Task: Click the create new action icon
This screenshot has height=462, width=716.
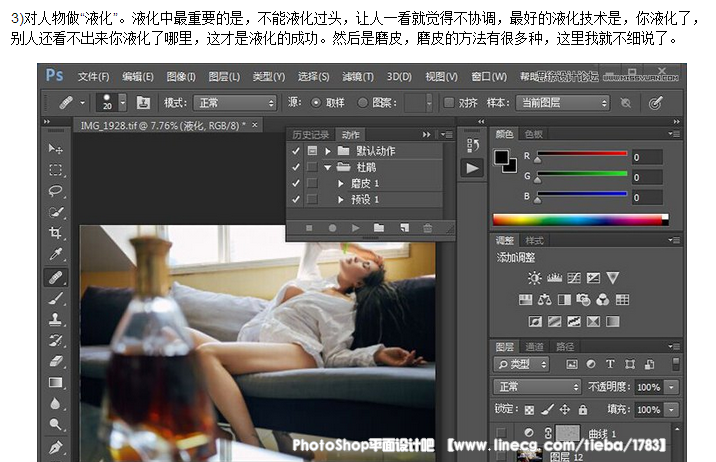Action: 405,227
